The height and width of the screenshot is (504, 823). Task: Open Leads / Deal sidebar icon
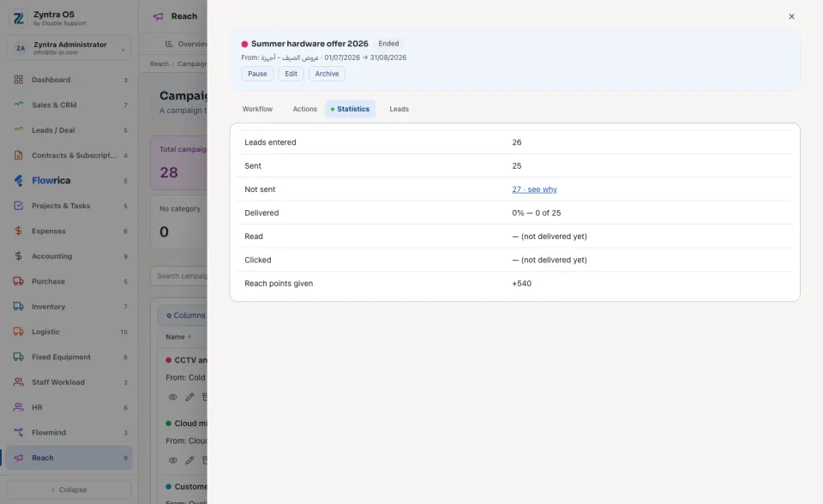pos(18,129)
